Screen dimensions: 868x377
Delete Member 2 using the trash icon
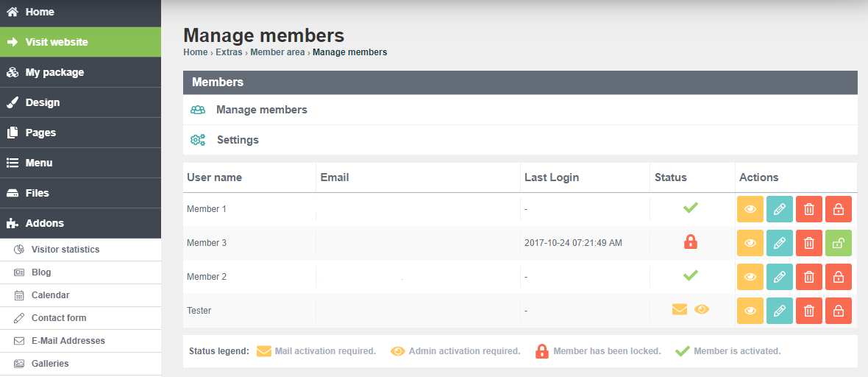pos(808,277)
